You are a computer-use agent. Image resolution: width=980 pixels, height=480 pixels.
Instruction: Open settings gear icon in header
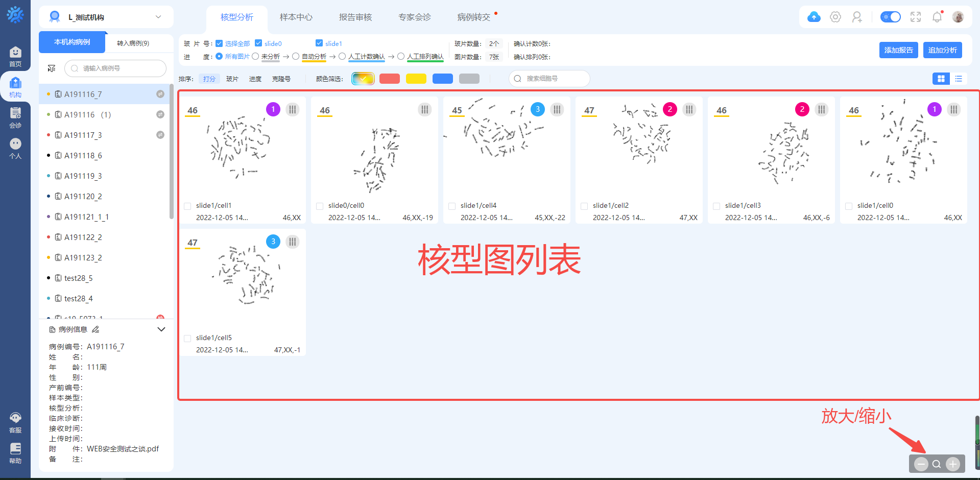(835, 17)
